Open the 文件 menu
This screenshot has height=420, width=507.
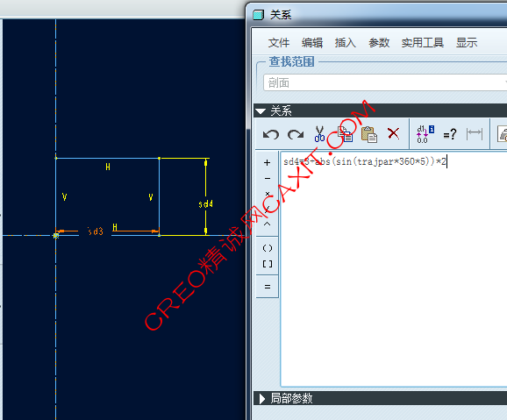(x=279, y=43)
